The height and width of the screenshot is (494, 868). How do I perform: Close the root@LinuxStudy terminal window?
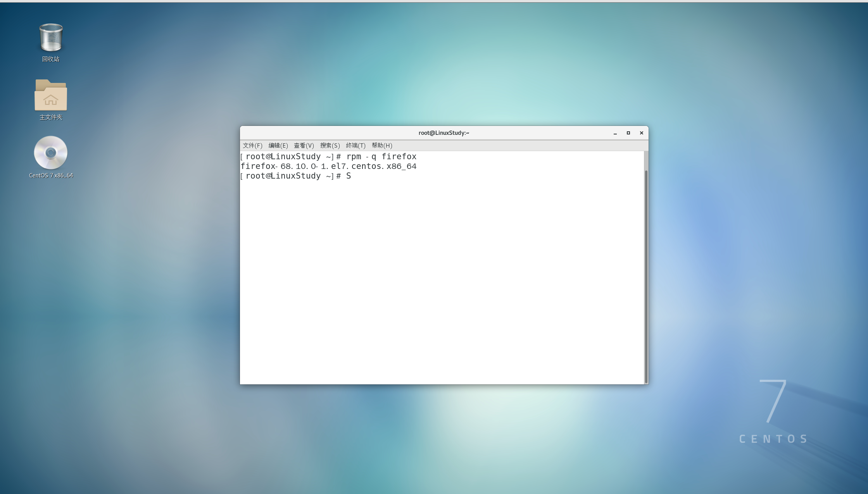click(642, 133)
